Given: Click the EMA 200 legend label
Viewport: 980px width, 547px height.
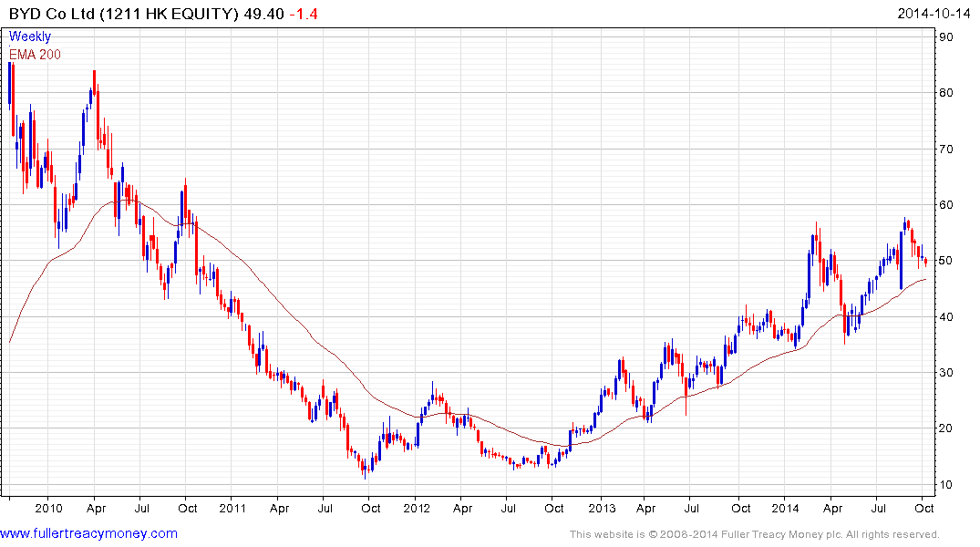Looking at the screenshot, I should (x=35, y=55).
